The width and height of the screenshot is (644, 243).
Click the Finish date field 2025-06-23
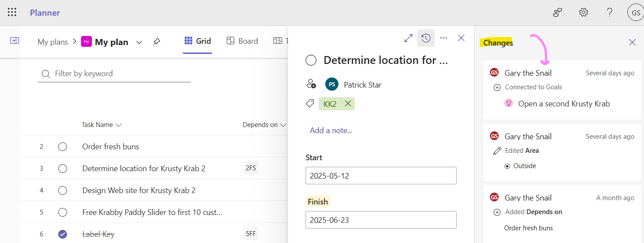(x=381, y=220)
